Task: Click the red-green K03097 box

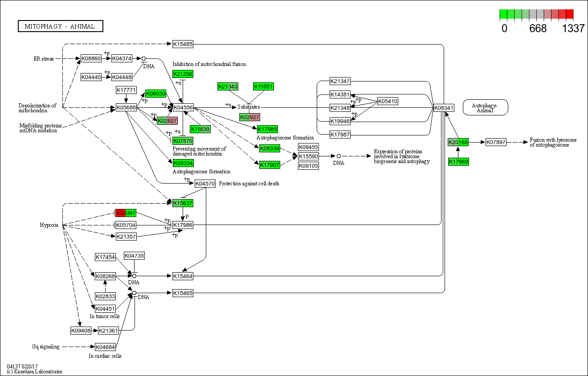Action: pyautogui.click(x=126, y=213)
